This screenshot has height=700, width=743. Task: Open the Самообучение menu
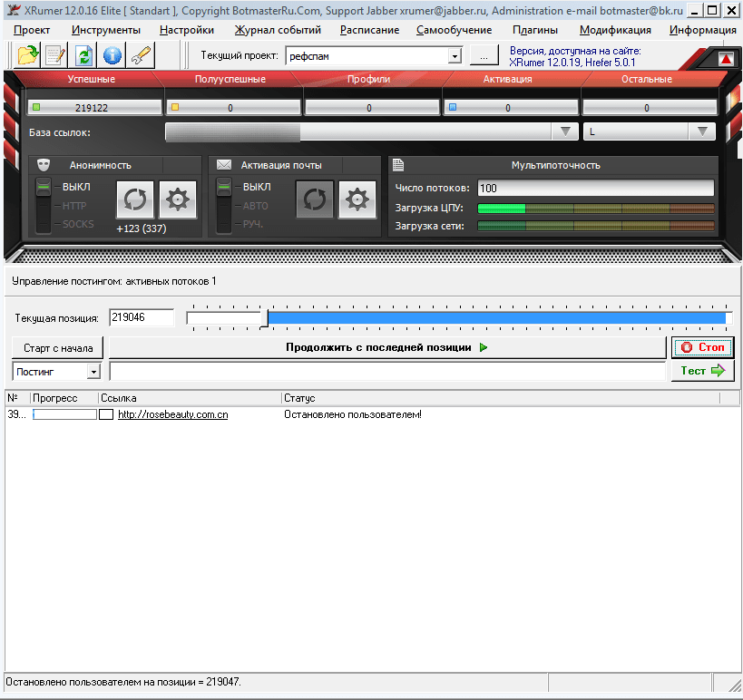[x=454, y=30]
